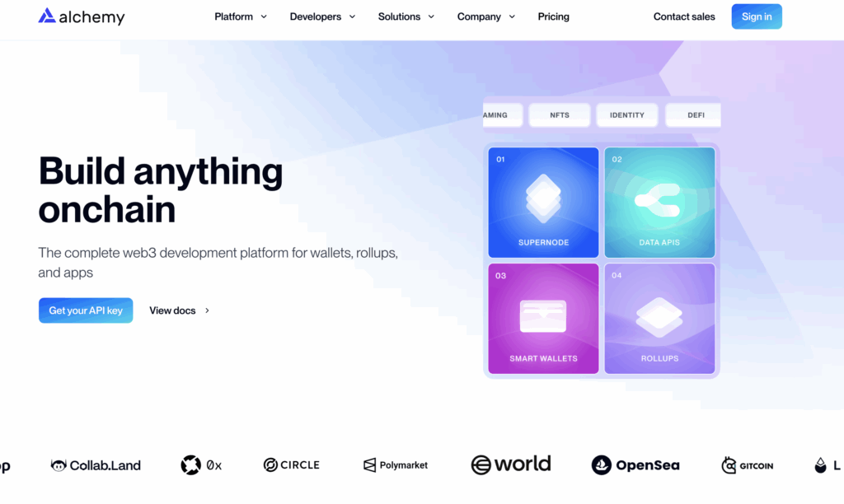This screenshot has height=504, width=844.
Task: Open the Developers navigation menu
Action: (322, 16)
